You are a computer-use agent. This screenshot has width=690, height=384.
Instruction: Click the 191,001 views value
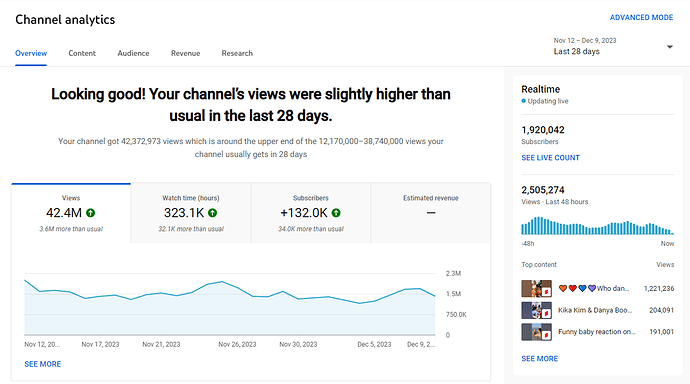point(661,332)
